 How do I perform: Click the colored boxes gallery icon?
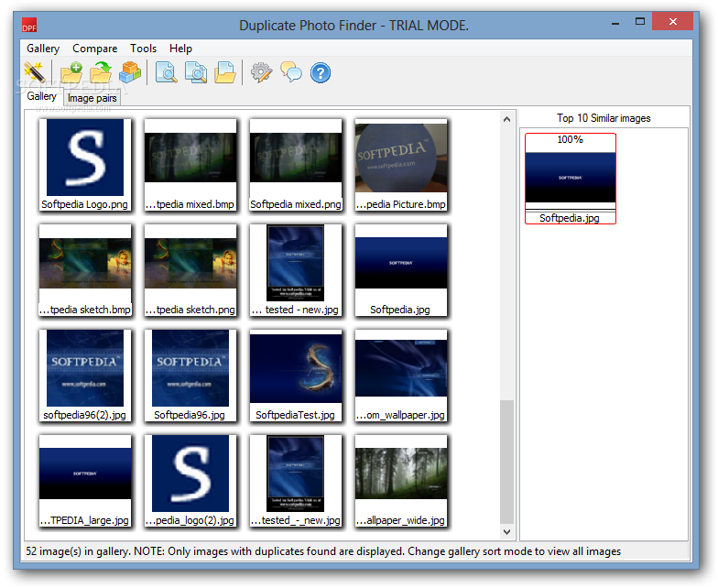click(130, 72)
